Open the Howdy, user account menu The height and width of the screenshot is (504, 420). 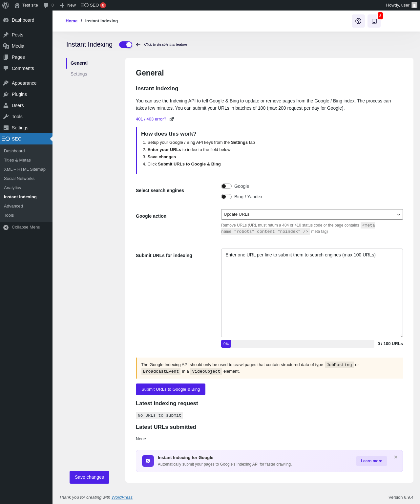point(401,5)
